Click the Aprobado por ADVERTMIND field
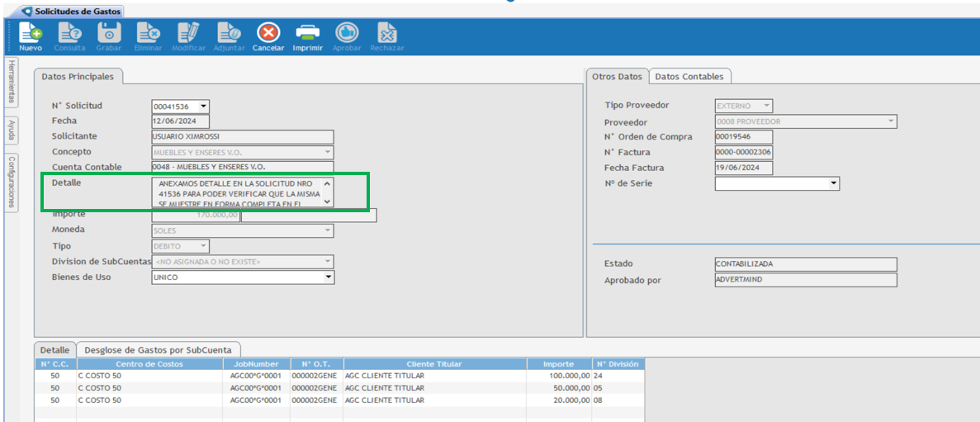 [806, 280]
